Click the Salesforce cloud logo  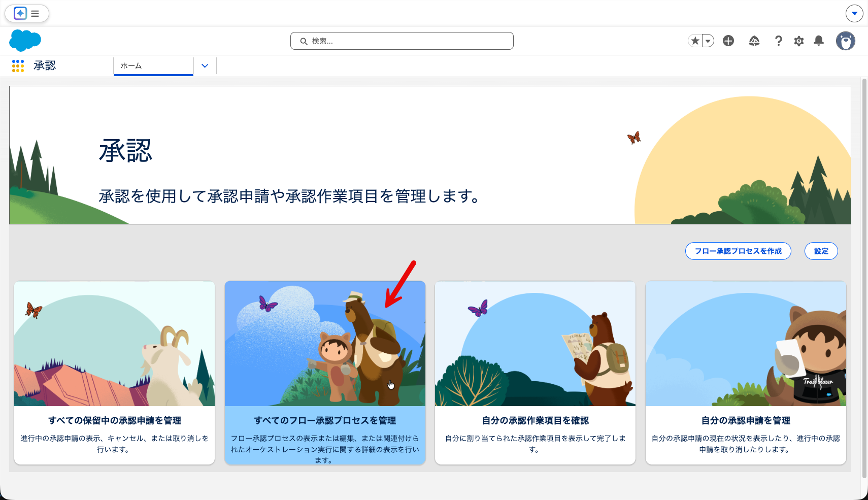pos(25,41)
